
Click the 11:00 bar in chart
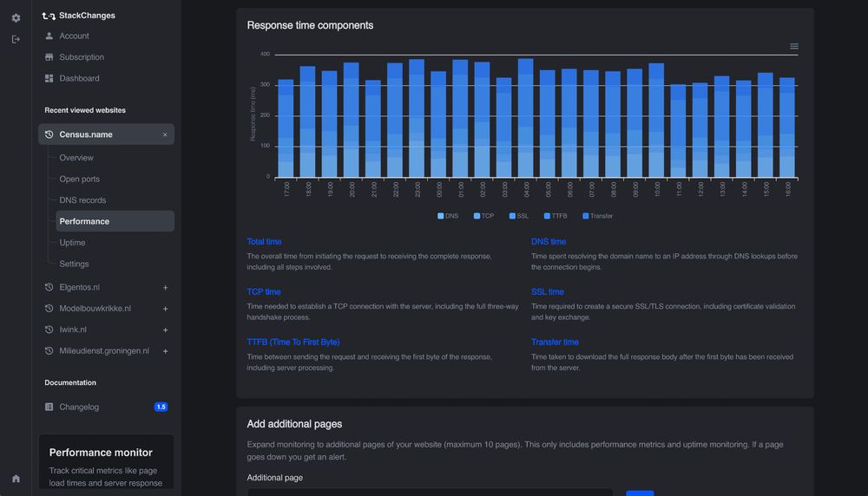678,130
